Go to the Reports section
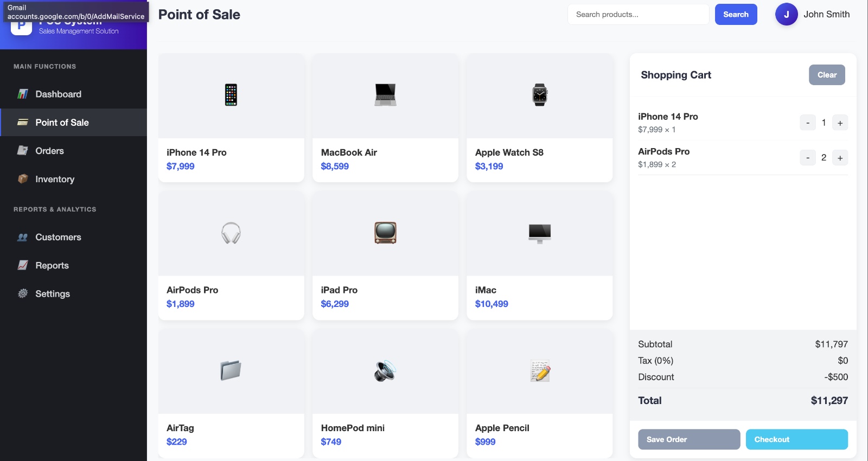 point(52,265)
